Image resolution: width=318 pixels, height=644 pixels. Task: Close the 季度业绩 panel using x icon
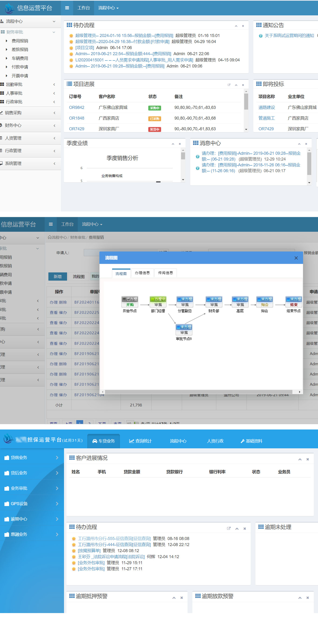click(x=180, y=144)
